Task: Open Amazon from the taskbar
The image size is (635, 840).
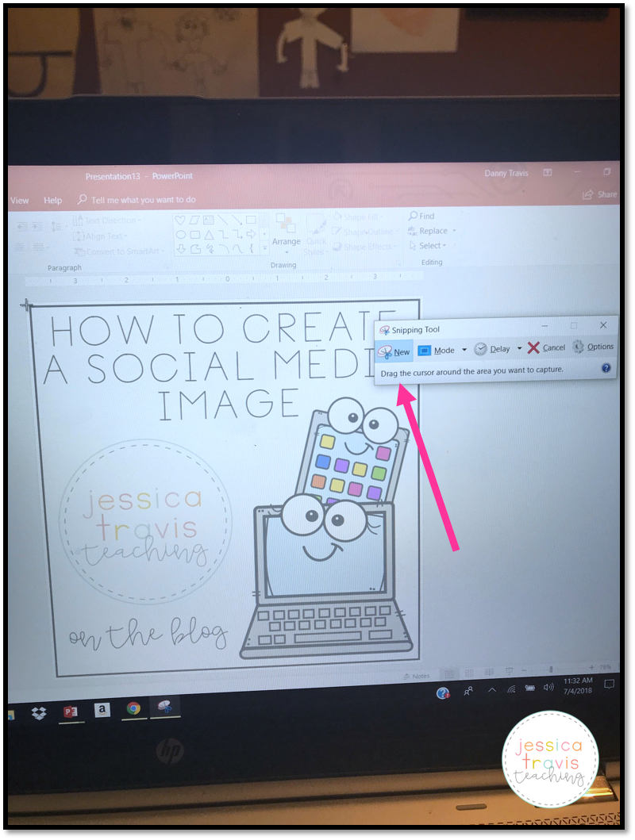Action: (x=102, y=710)
